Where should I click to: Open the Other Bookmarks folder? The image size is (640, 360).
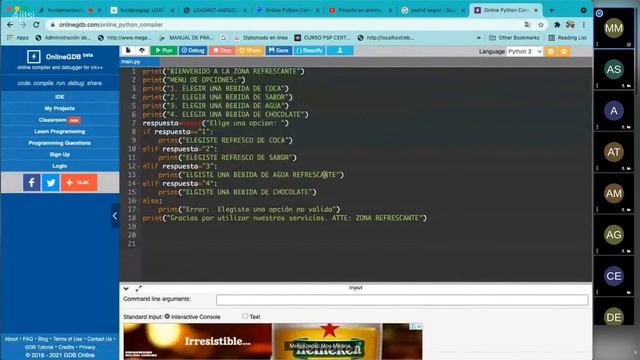point(514,38)
